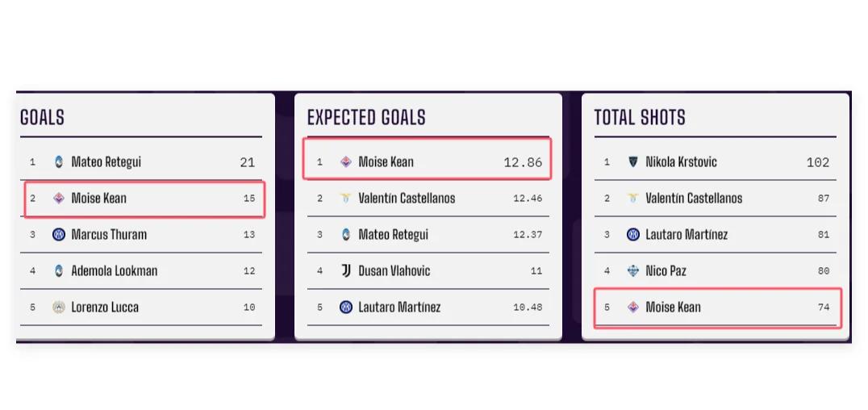This screenshot has height=410, width=868.
Task: Click the Como crest beside Nico Paz
Action: [633, 271]
